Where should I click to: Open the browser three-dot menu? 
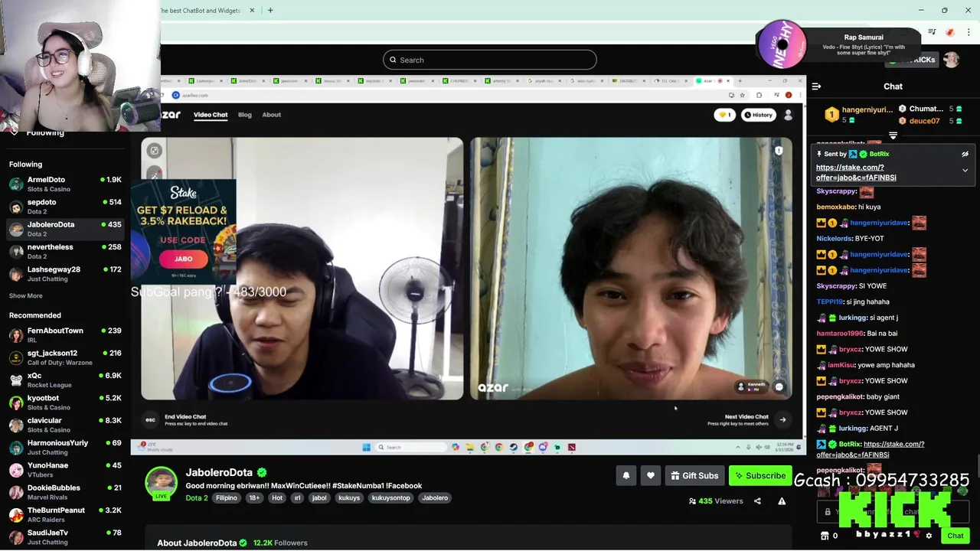tap(969, 32)
